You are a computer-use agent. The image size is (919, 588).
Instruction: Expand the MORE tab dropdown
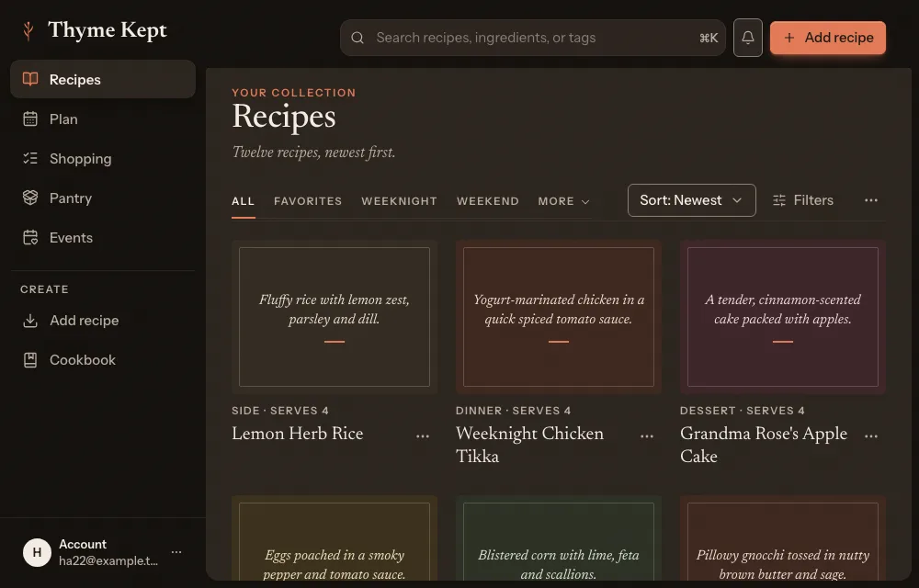point(564,201)
